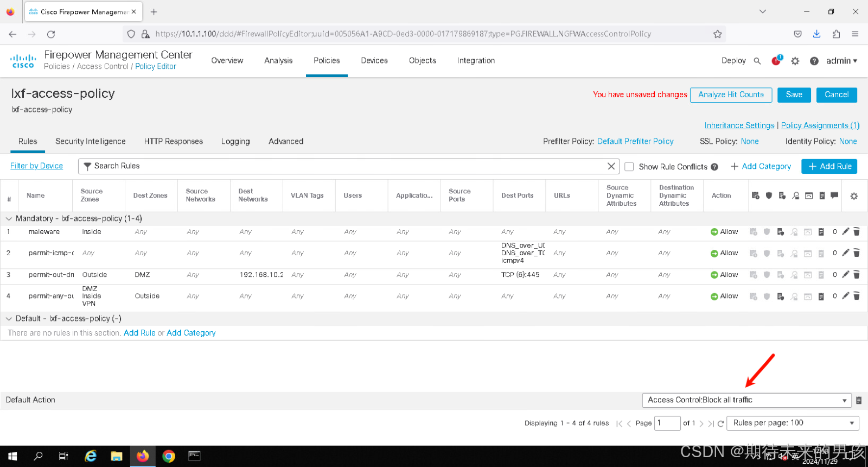Open the Analysis menu
The height and width of the screenshot is (467, 868).
(278, 61)
